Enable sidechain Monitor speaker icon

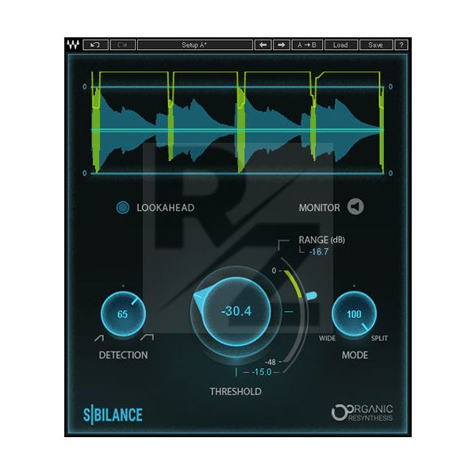point(355,207)
